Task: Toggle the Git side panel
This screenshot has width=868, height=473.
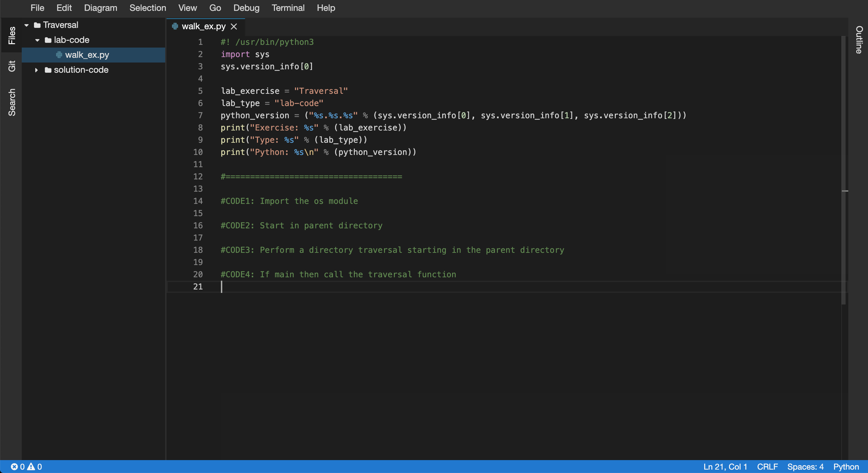Action: point(11,66)
